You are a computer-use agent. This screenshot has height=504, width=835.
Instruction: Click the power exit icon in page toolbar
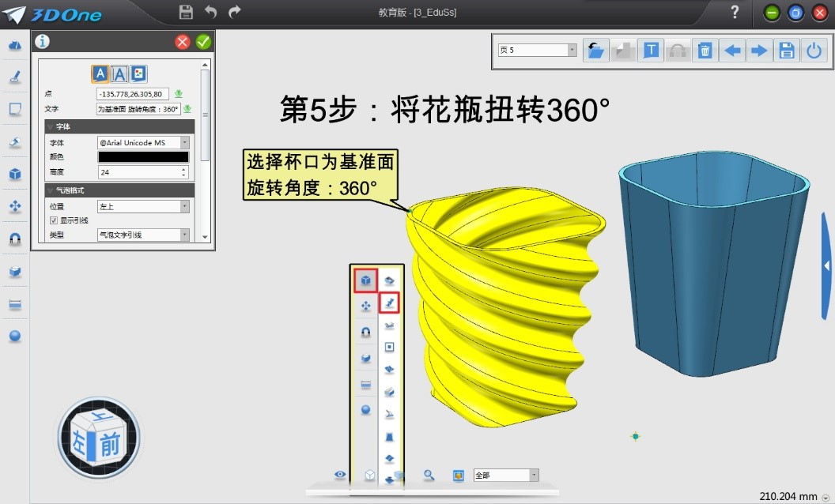814,51
